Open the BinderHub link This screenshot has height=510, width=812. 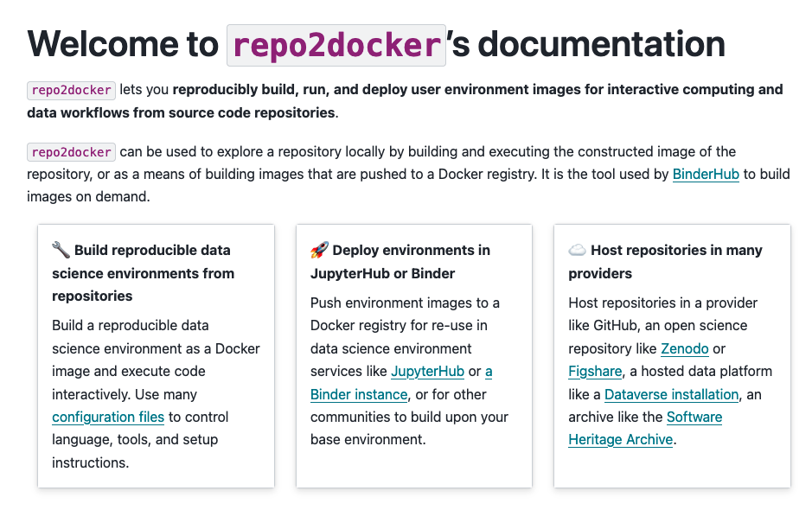[706, 174]
